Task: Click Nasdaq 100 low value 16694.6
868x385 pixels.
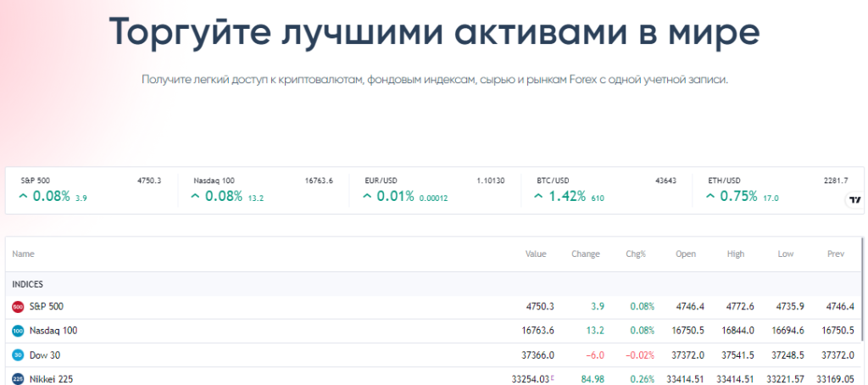Action: pos(787,331)
